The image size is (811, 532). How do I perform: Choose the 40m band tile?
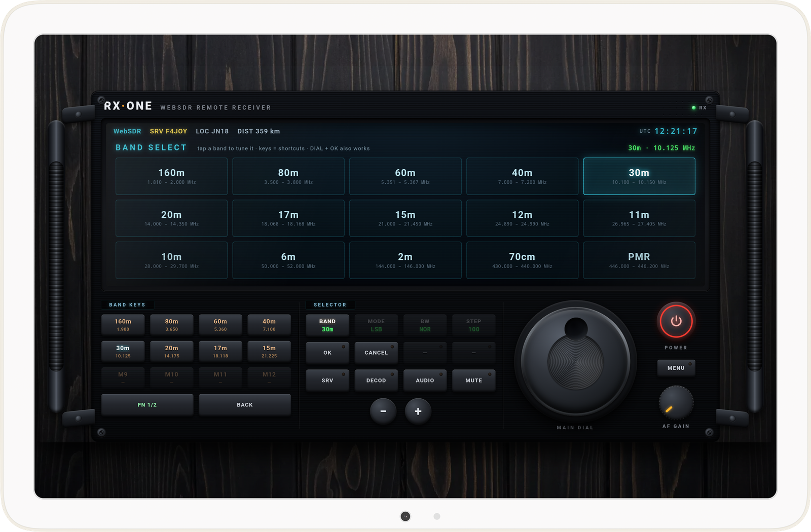522,176
